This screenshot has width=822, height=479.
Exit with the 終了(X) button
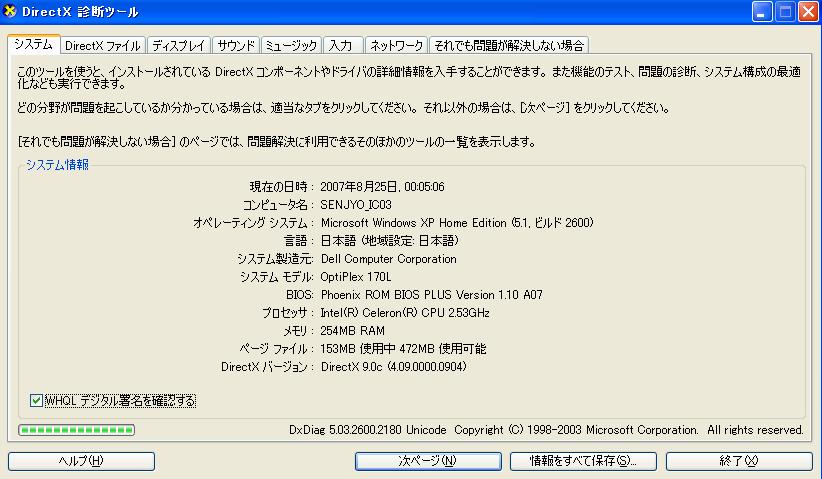739,461
